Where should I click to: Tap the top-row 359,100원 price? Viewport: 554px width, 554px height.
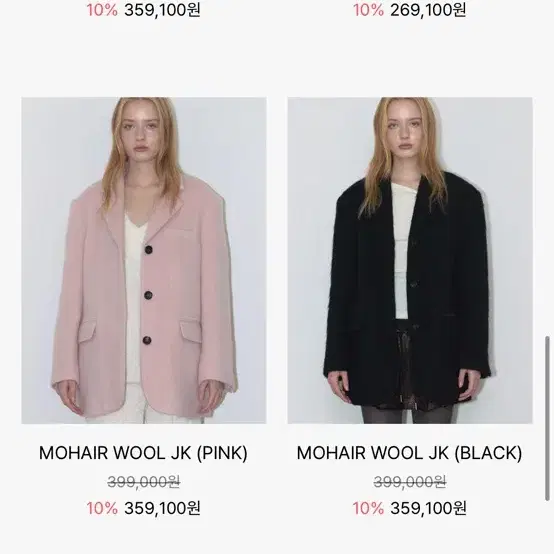163,10
